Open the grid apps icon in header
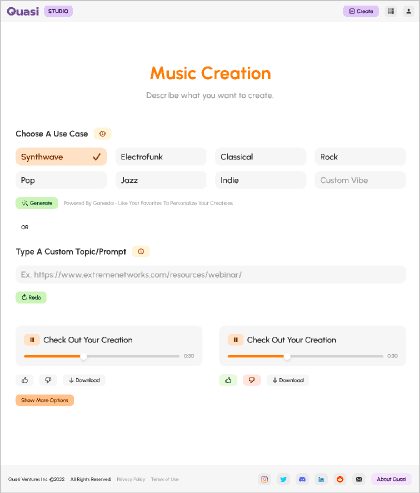The image size is (420, 493). click(x=391, y=11)
